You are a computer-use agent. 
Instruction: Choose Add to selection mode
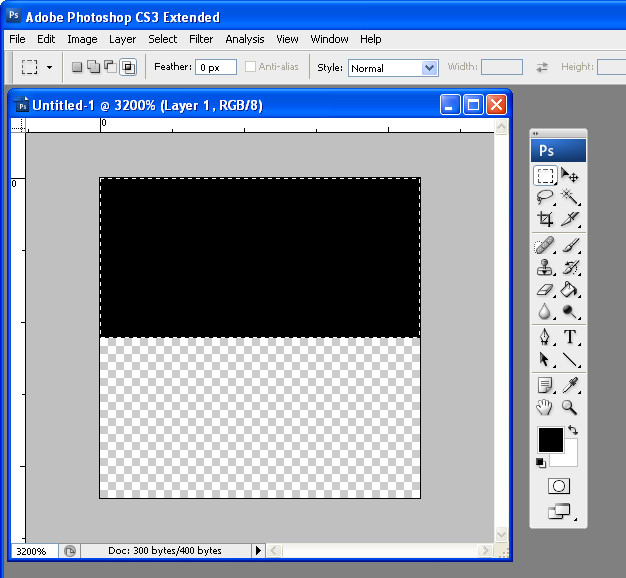[x=94, y=67]
